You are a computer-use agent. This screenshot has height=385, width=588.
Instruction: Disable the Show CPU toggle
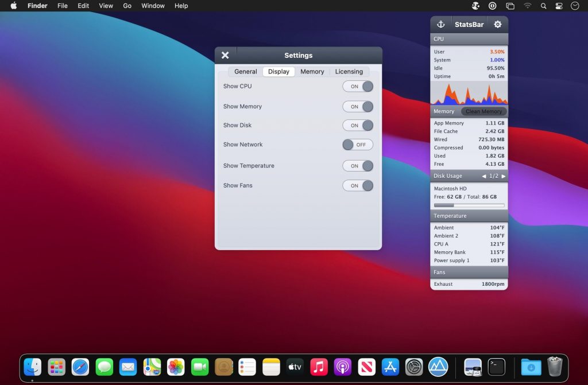point(358,87)
